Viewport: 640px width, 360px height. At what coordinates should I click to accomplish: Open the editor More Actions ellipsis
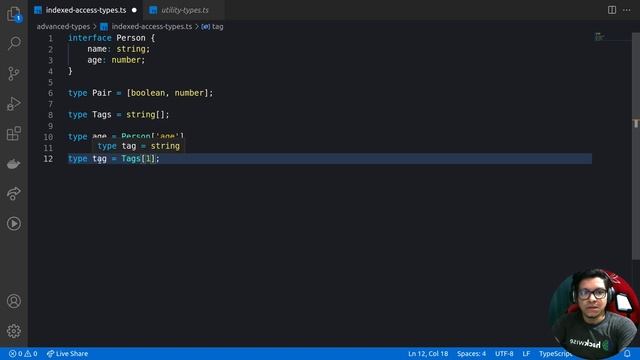click(x=627, y=10)
